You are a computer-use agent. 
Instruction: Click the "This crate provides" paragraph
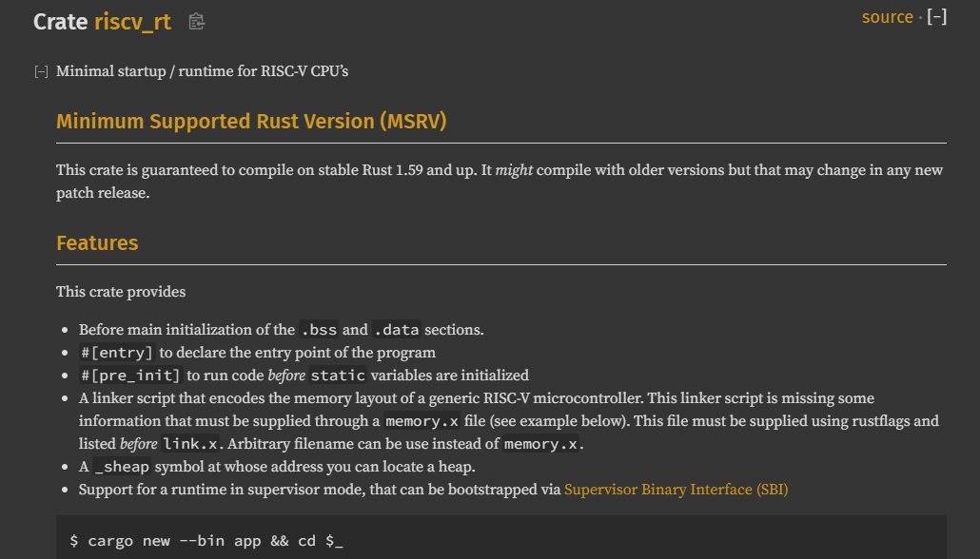pos(121,292)
